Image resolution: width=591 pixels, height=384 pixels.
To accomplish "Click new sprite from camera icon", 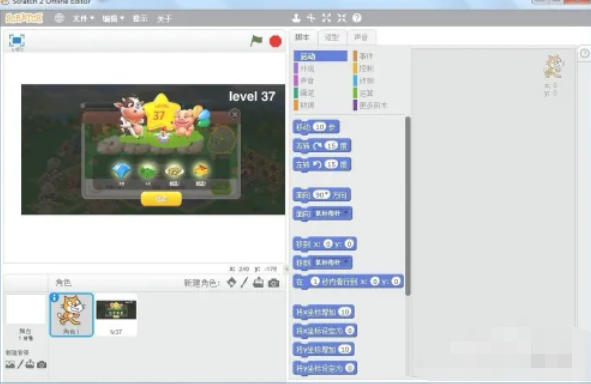I will coord(274,282).
